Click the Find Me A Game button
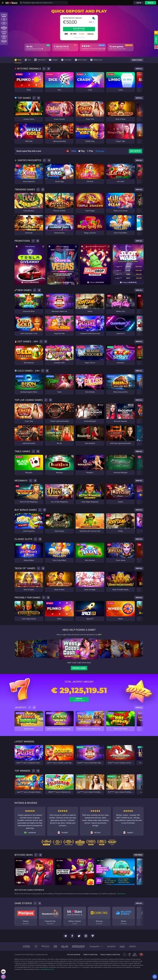Viewport: 158px width, 980px height. (x=79, y=668)
